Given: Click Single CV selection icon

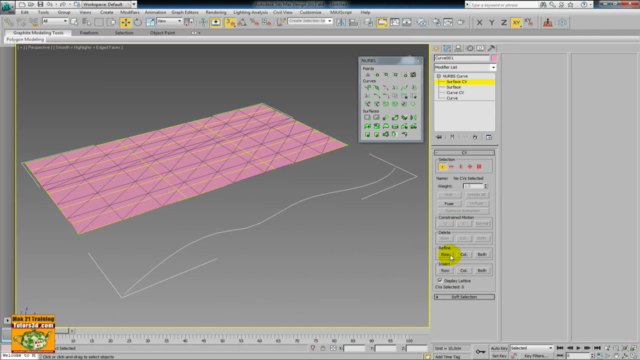Looking at the screenshot, I should [442, 167].
